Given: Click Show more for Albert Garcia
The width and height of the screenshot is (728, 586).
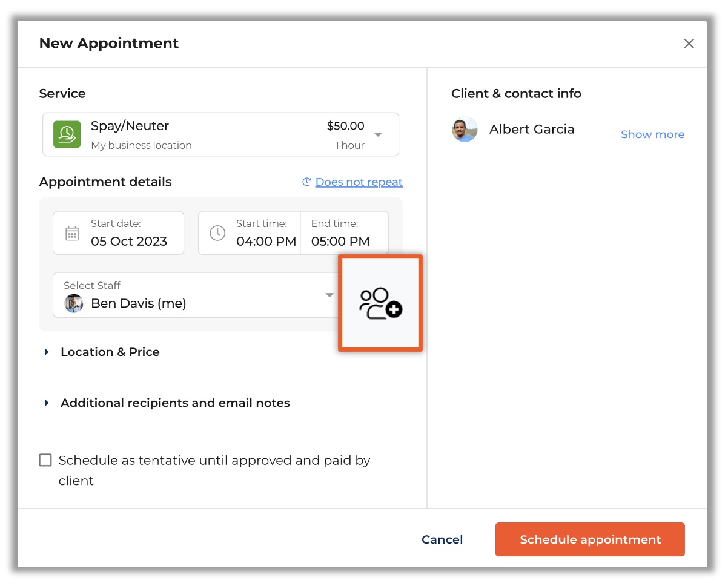Looking at the screenshot, I should click(x=652, y=134).
